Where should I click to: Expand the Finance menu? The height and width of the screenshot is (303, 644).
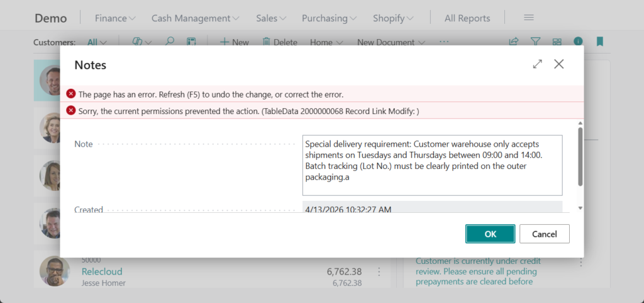(x=115, y=18)
